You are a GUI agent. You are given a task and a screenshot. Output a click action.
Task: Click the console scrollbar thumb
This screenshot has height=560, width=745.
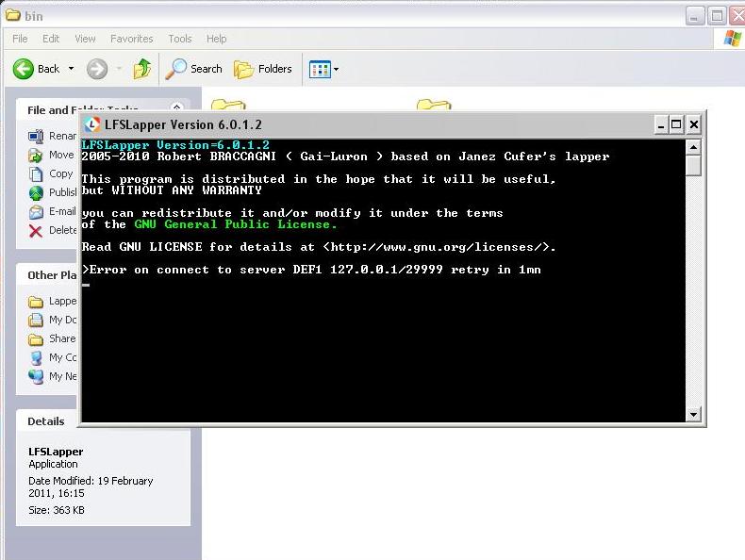(x=694, y=166)
